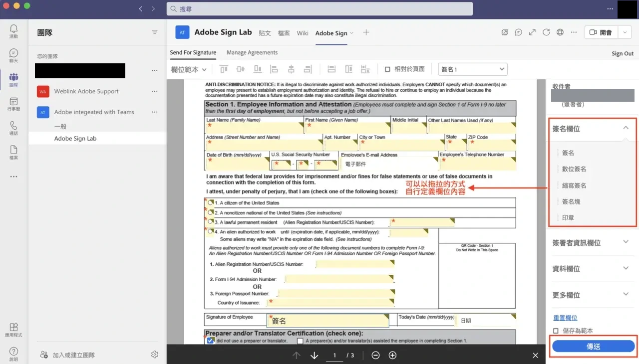Click the 搜尋 search field

(x=319, y=9)
